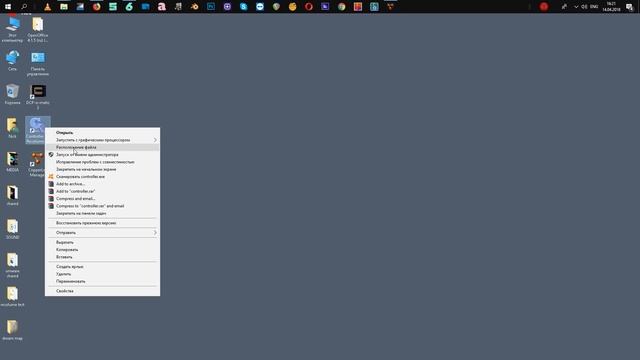The image size is (640, 360).
Task: Choose 'Запуск от имени администратора'
Action: [102, 155]
